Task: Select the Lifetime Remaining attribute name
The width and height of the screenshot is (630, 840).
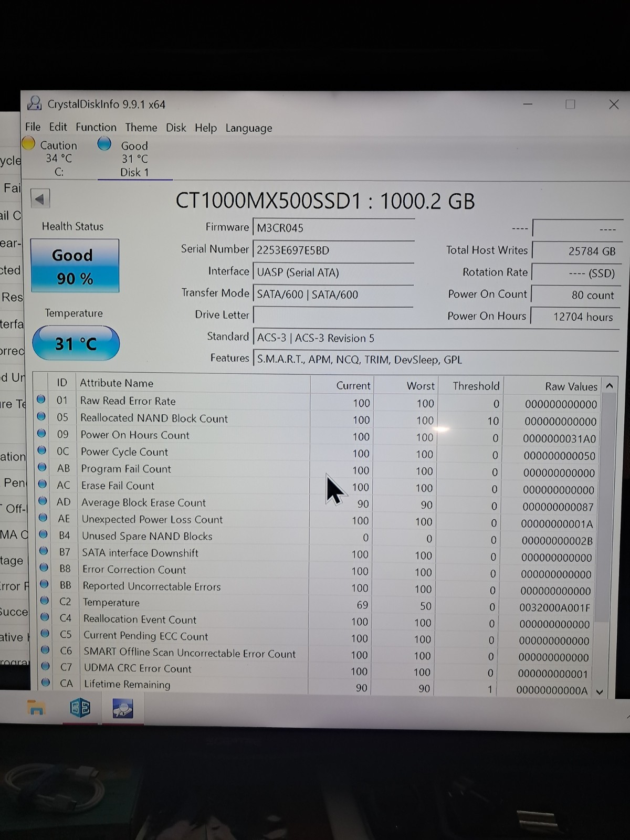Action: tap(127, 684)
